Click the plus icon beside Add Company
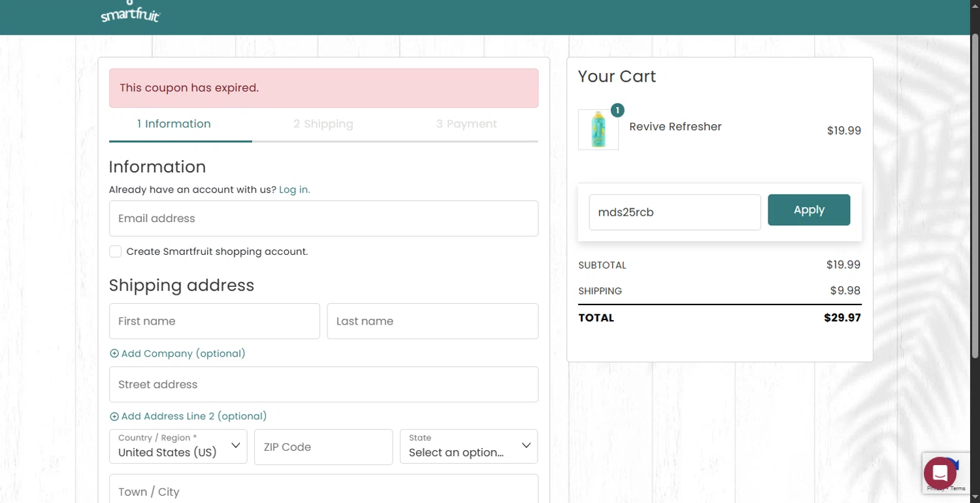 coord(114,353)
